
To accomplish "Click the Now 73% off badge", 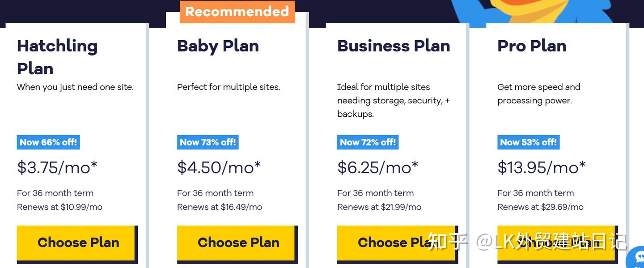I will (208, 142).
